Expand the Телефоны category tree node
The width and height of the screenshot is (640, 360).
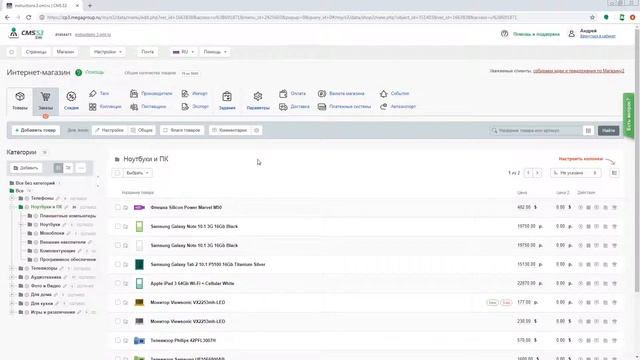click(x=12, y=198)
